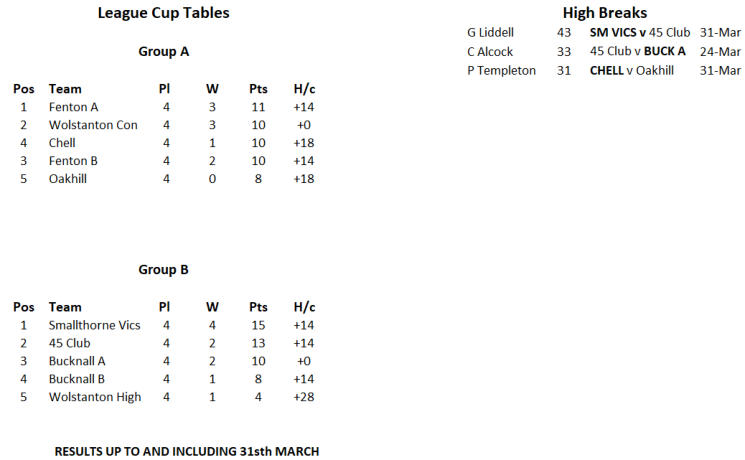Viewport: 745px width, 460px height.
Task: Select the results up to 31st March note
Action: tap(187, 452)
